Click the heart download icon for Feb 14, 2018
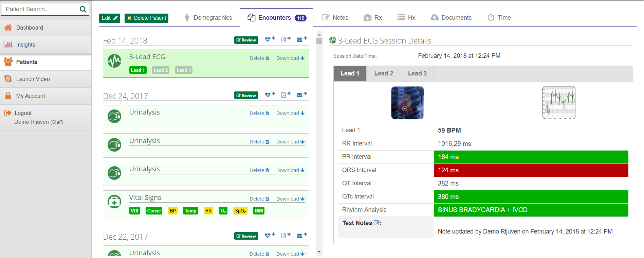Screen dimensions: 644x258 click(270, 39)
